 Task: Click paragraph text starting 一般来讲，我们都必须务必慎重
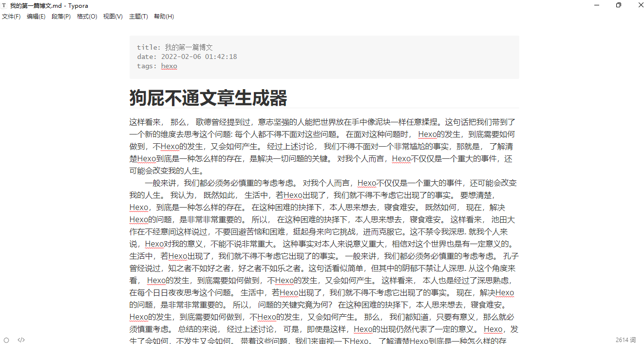[x=324, y=262]
